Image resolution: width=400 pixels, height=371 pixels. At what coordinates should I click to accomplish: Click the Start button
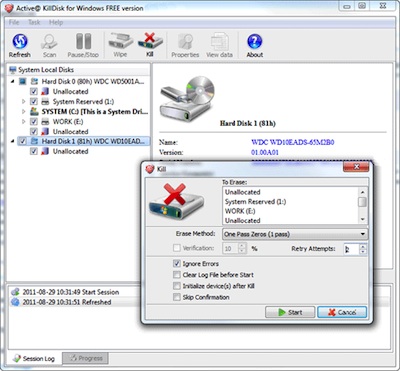tap(290, 312)
